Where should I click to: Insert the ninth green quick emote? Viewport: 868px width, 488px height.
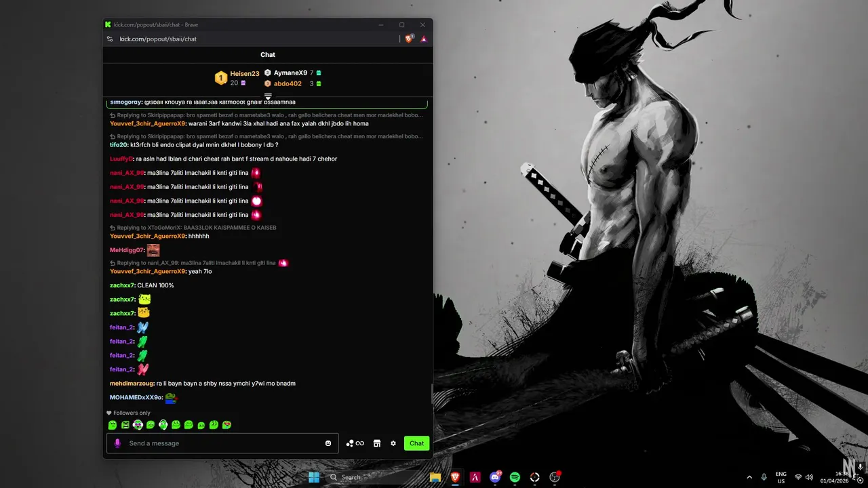(x=214, y=425)
